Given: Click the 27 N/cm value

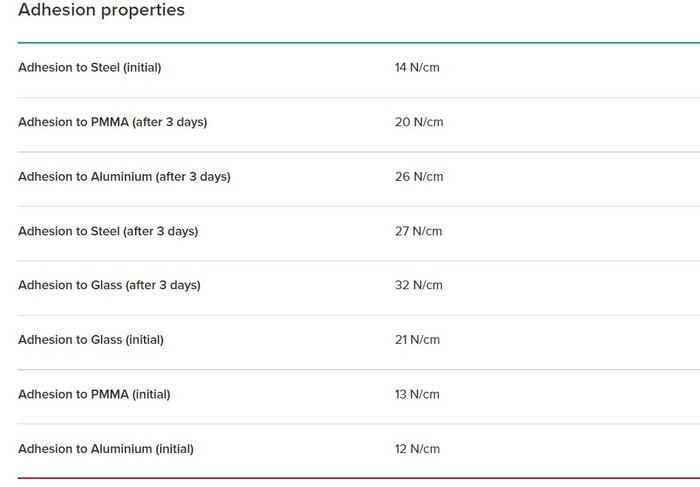Looking at the screenshot, I should point(418,231).
